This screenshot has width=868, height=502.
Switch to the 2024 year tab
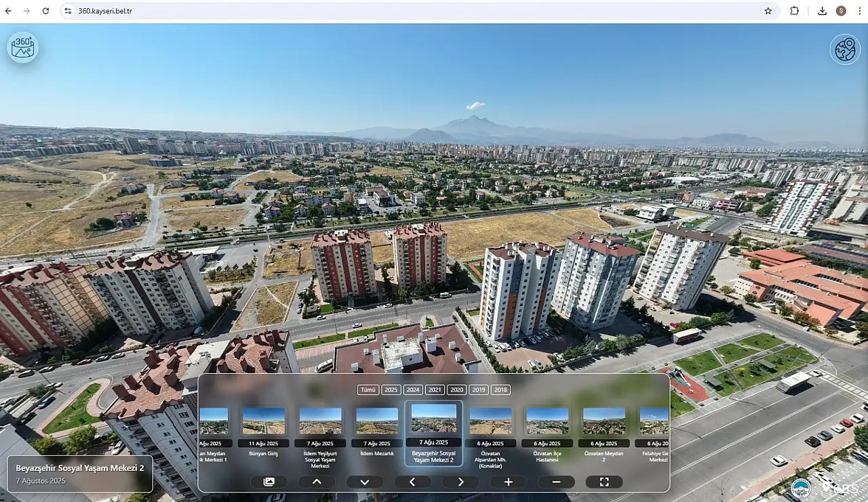click(412, 390)
